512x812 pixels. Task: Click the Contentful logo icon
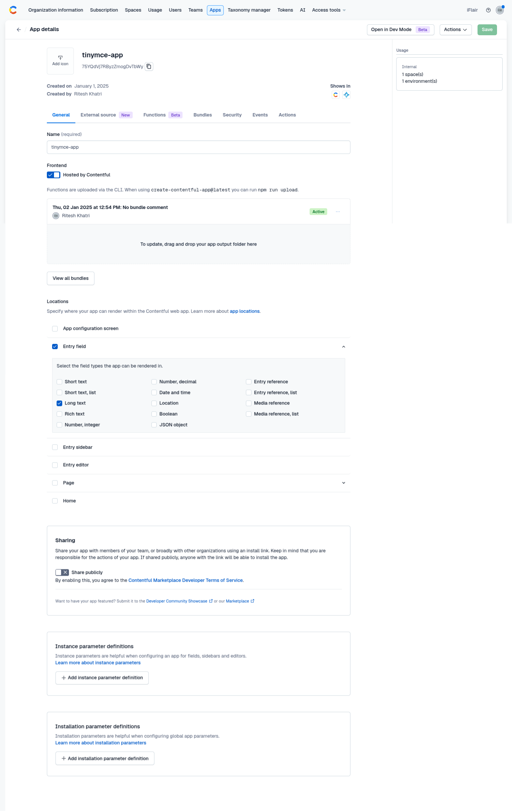coord(13,10)
